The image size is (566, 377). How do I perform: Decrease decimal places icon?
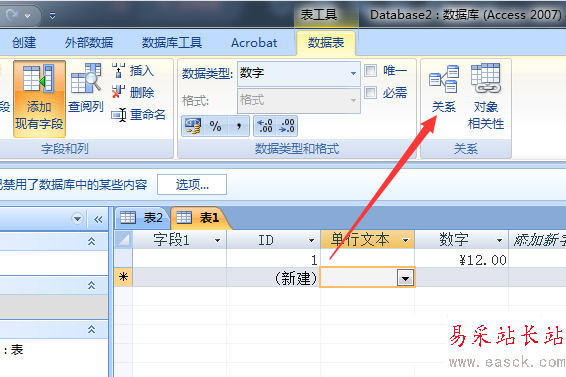pyautogui.click(x=287, y=126)
